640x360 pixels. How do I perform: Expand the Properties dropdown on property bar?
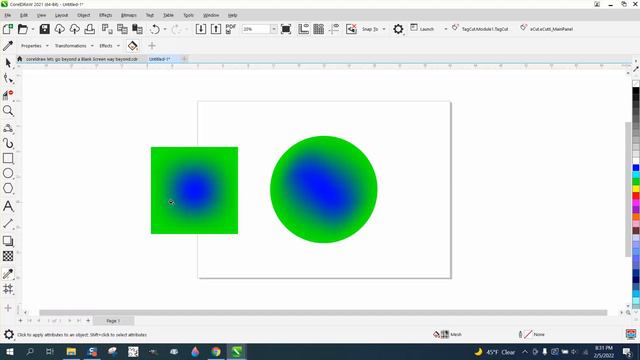pyautogui.click(x=47, y=46)
